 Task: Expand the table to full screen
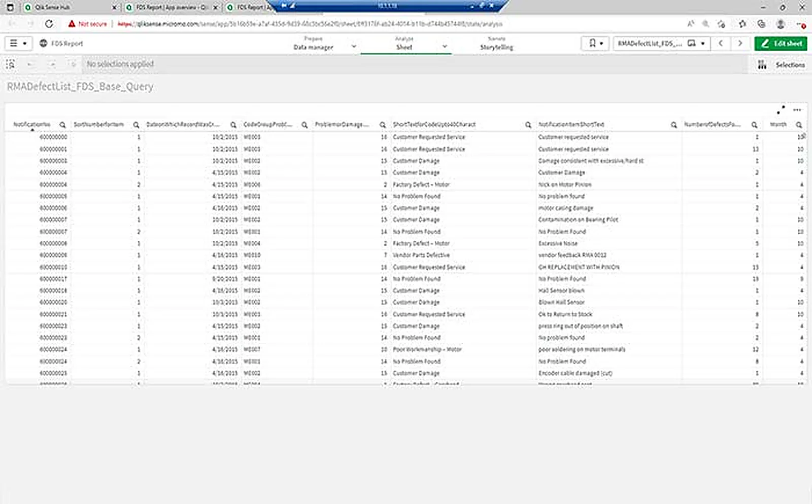pyautogui.click(x=781, y=110)
